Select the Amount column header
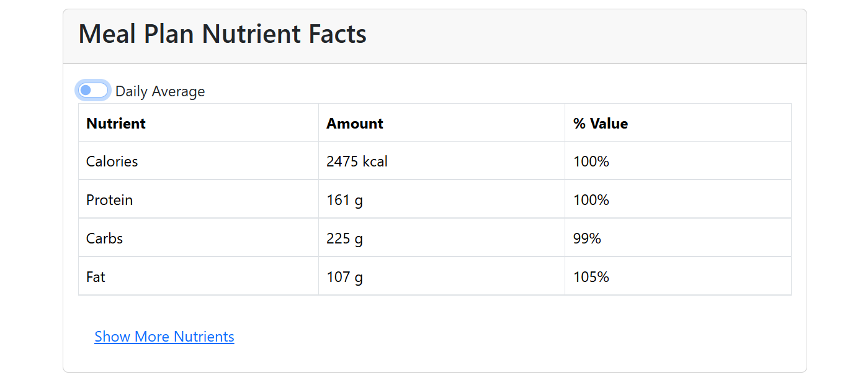868x377 pixels. (355, 124)
